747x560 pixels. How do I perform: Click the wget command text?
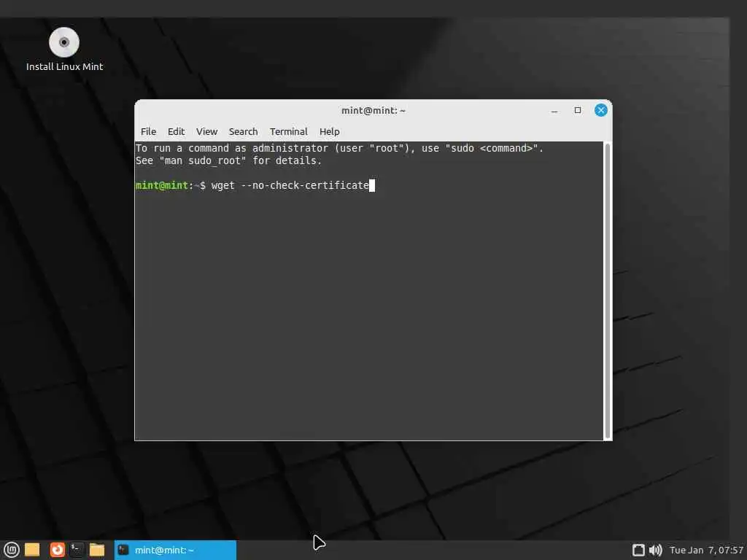(290, 185)
